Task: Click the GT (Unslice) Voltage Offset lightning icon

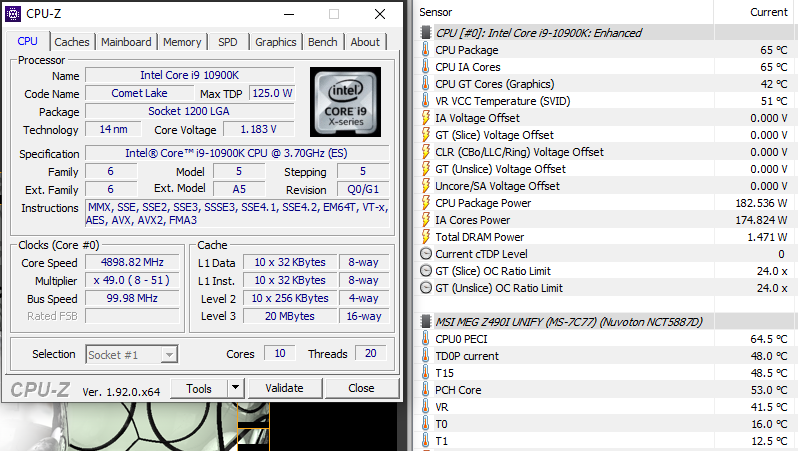Action: click(425, 169)
